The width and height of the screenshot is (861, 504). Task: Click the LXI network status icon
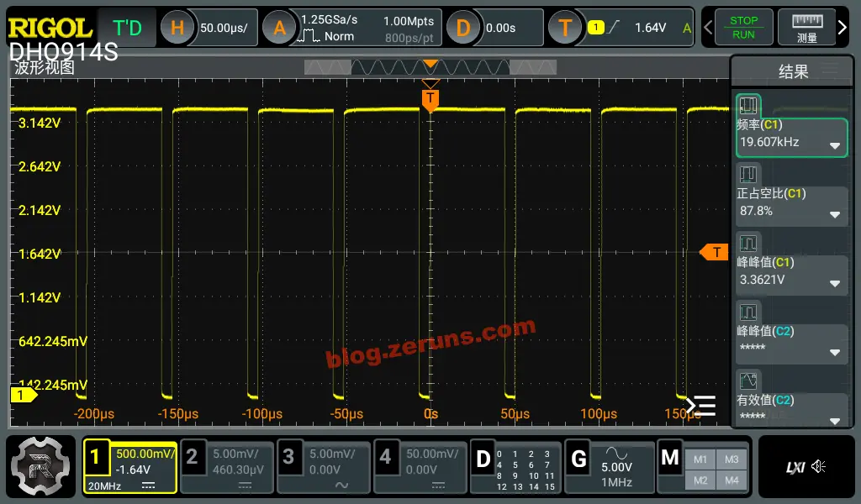click(795, 467)
